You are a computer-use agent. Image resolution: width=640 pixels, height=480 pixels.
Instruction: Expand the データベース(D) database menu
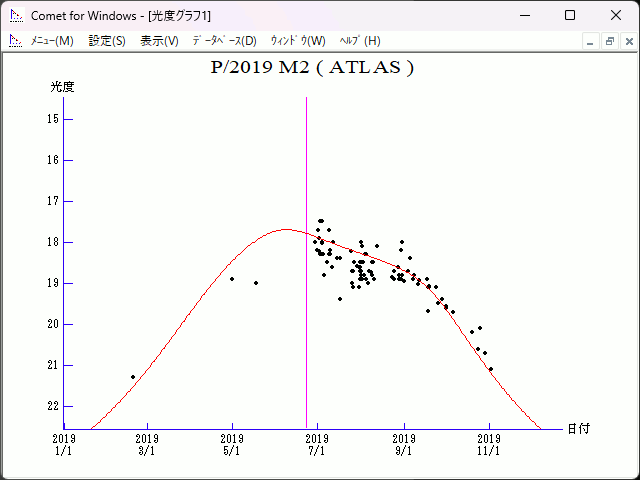pyautogui.click(x=224, y=41)
